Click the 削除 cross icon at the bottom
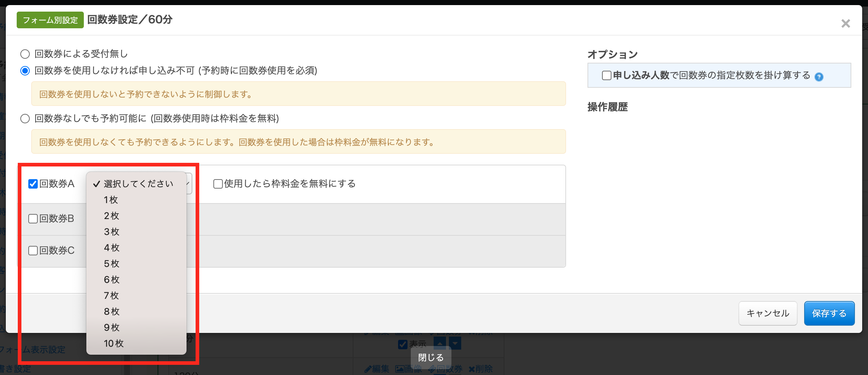Screen dimensions: 868x375 pyautogui.click(x=472, y=369)
